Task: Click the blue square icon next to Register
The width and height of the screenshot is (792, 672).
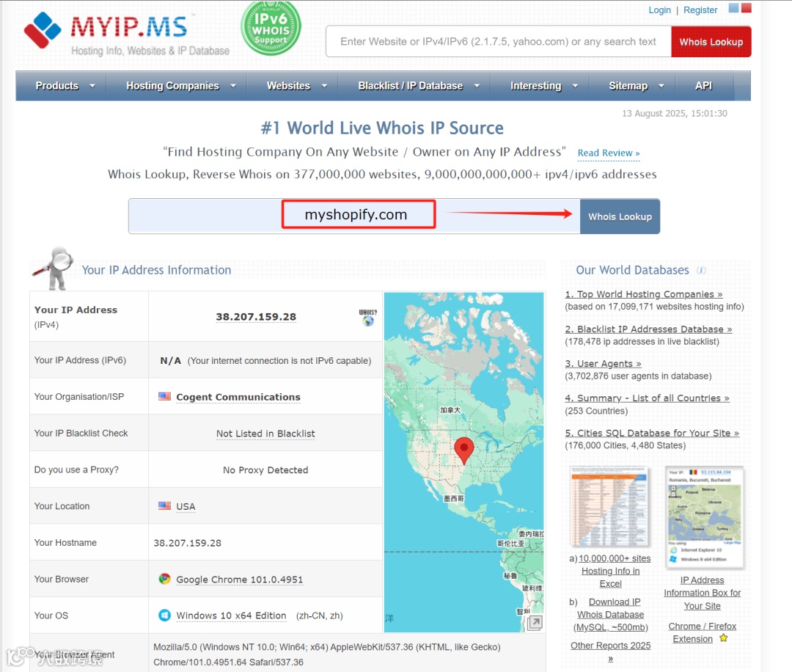Action: (733, 7)
